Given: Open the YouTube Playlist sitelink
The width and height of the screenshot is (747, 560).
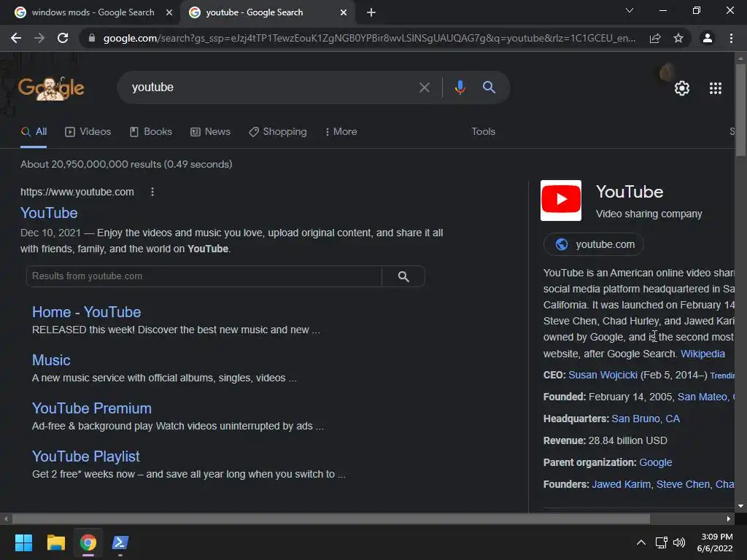Looking at the screenshot, I should click(86, 456).
